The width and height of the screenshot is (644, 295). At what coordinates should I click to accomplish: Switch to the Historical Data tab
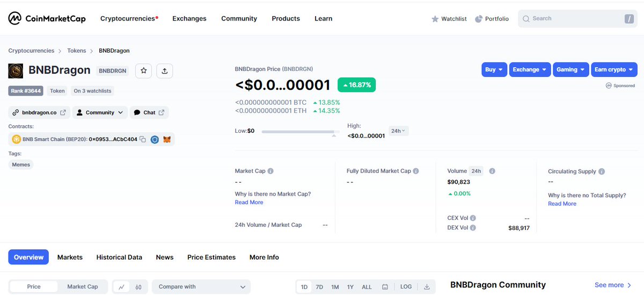click(x=119, y=257)
